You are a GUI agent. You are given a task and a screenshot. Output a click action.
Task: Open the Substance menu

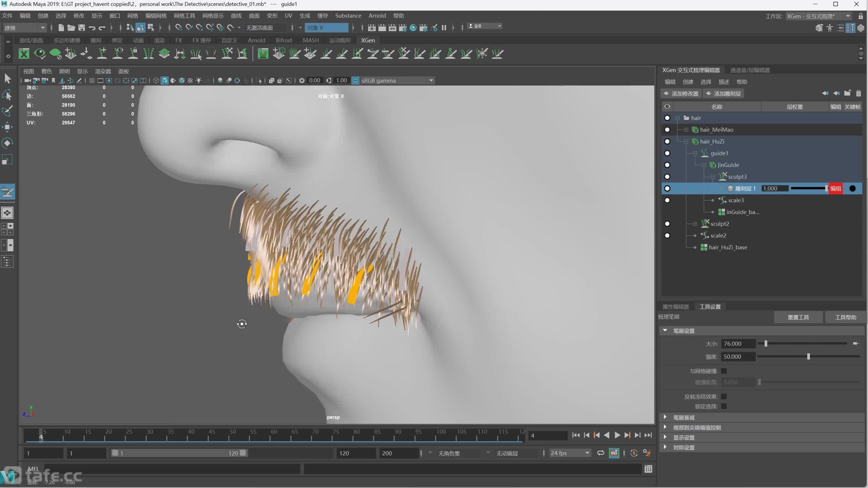[348, 16]
